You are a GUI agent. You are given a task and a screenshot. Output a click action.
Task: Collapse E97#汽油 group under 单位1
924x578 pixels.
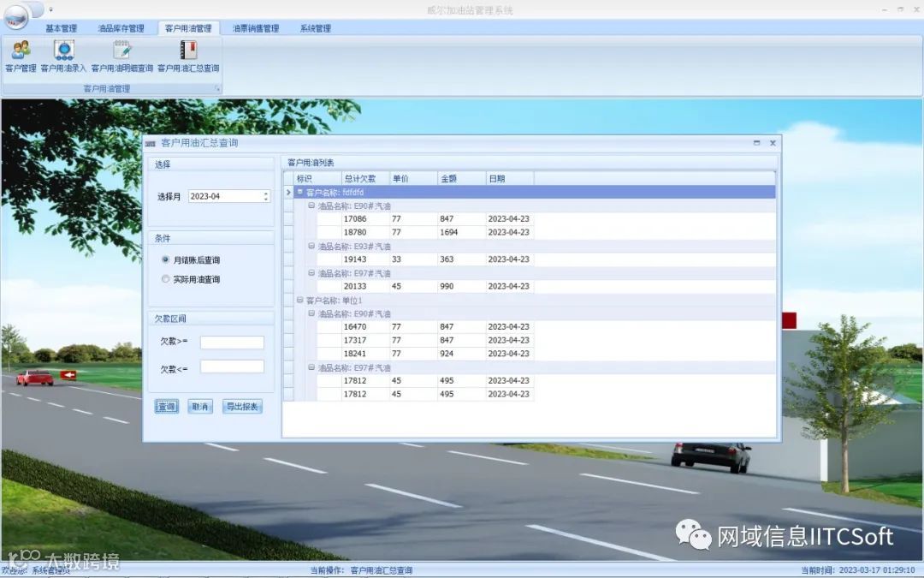click(311, 367)
